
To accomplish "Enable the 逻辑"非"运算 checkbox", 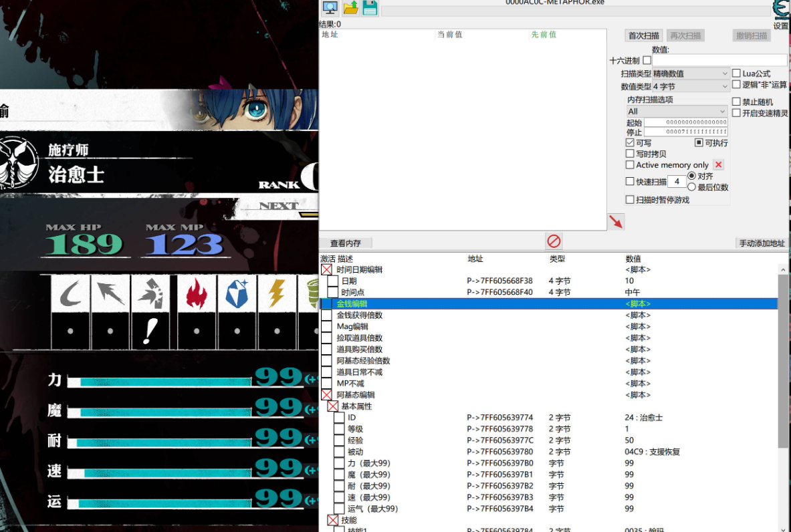I will (736, 84).
